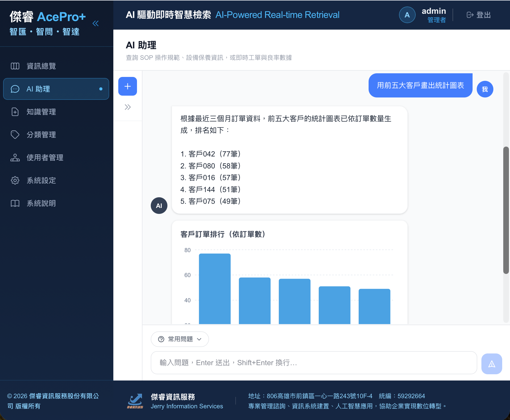
Task: Click the 傑睿資訊服務 footer company name
Action: [173, 397]
